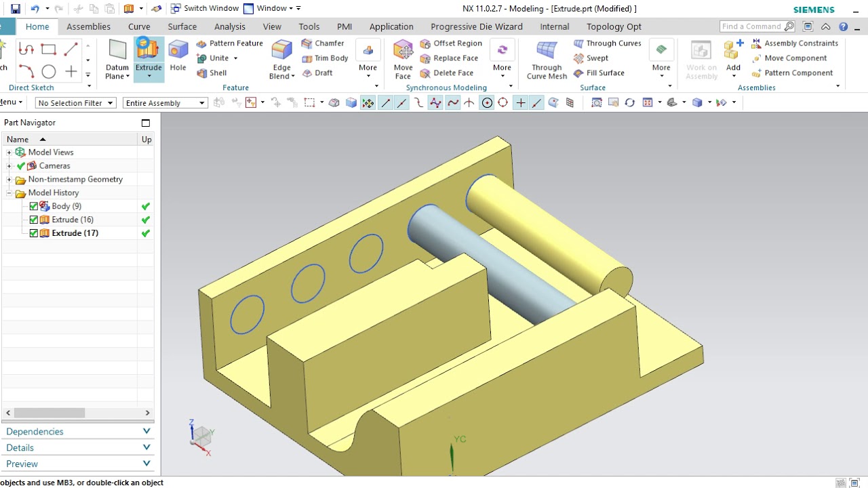The image size is (868, 488).
Task: Click the Touch Mode eraser icon
Action: click(x=157, y=9)
